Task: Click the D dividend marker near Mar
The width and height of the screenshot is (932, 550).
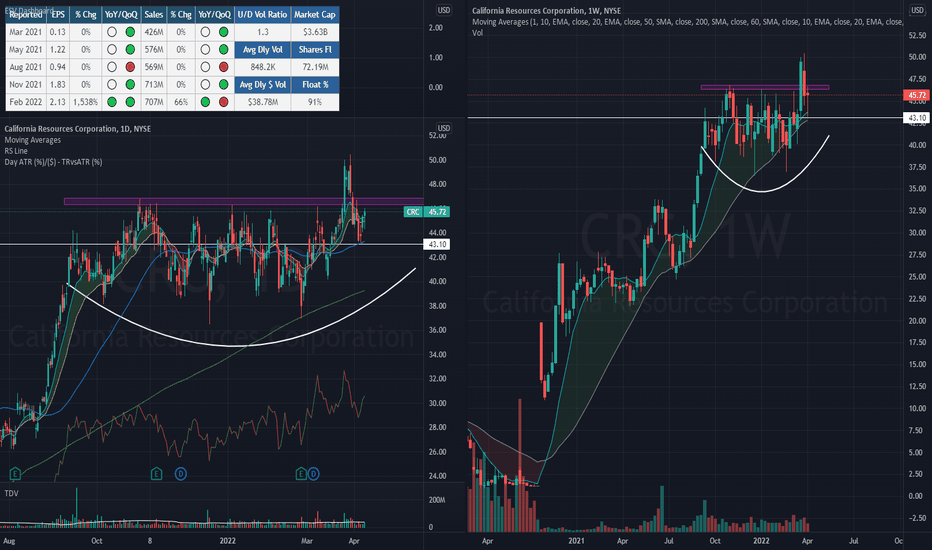Action: [313, 474]
